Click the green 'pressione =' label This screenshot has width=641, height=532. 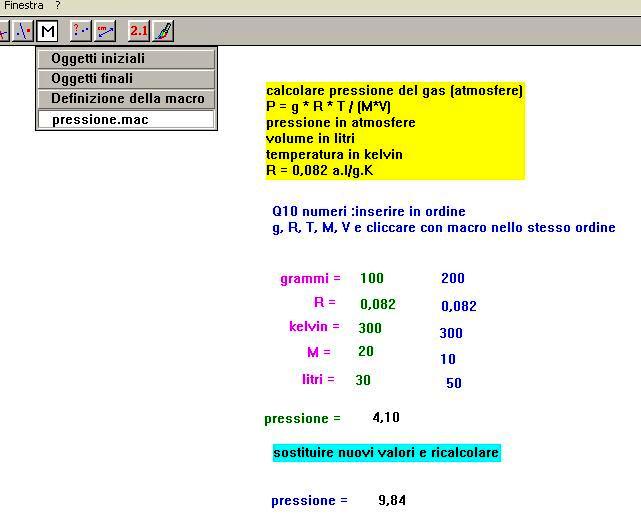point(303,419)
